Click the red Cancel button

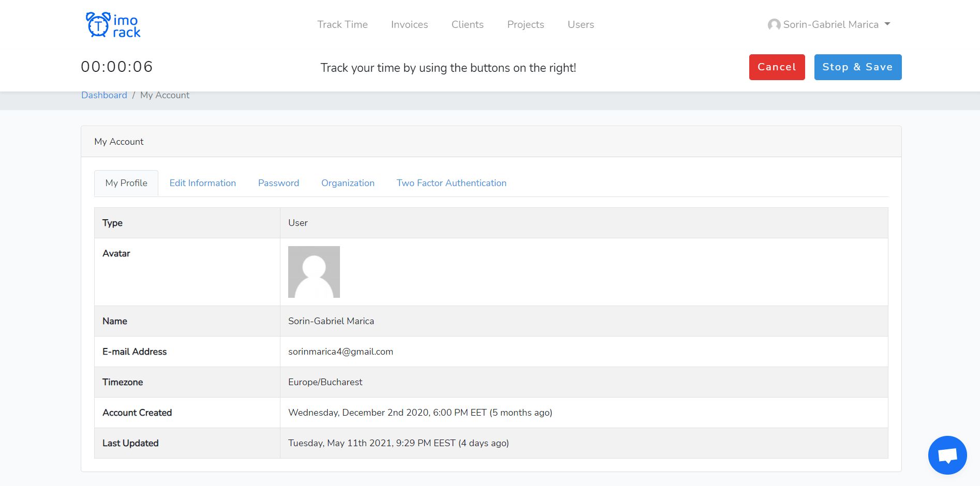coord(777,67)
